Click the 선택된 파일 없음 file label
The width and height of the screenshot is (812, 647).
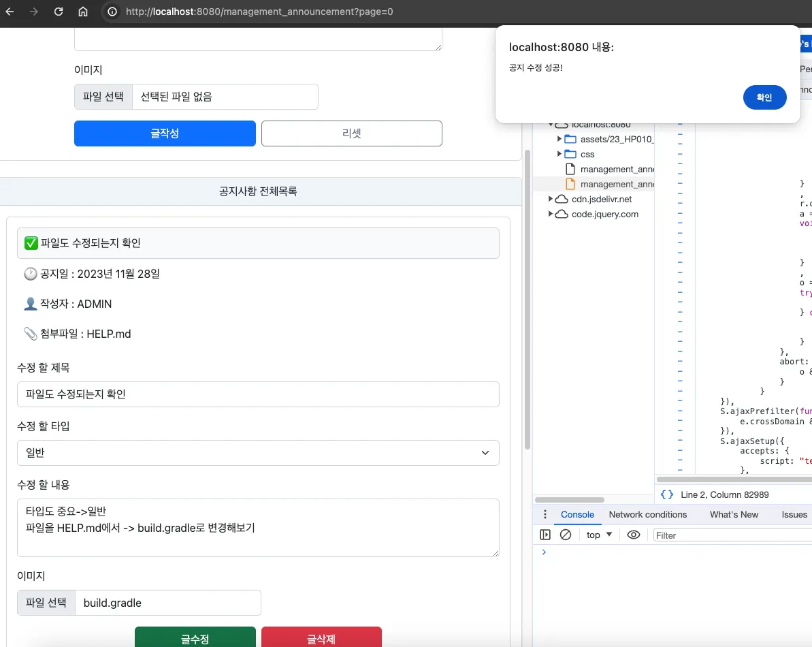coord(176,97)
